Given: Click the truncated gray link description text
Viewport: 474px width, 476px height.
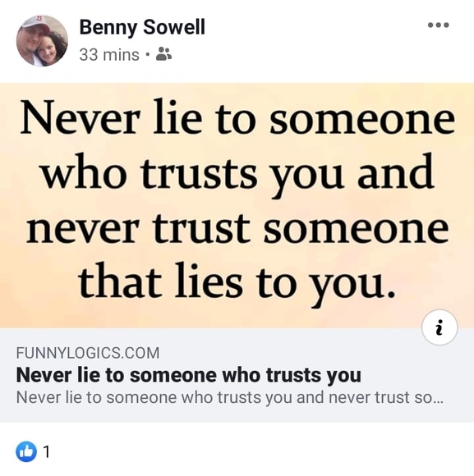Looking at the screenshot, I should [230, 397].
